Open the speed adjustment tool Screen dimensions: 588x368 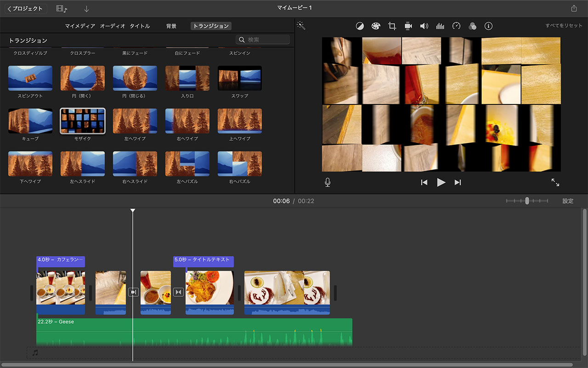coord(456,26)
